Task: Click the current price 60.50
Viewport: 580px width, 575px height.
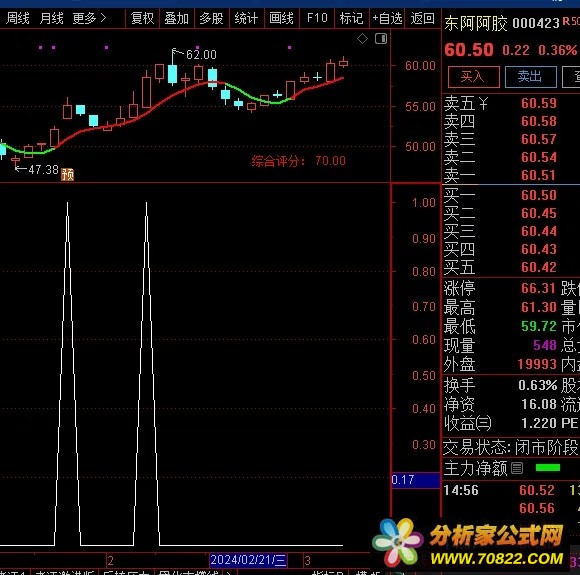Action: [x=469, y=50]
